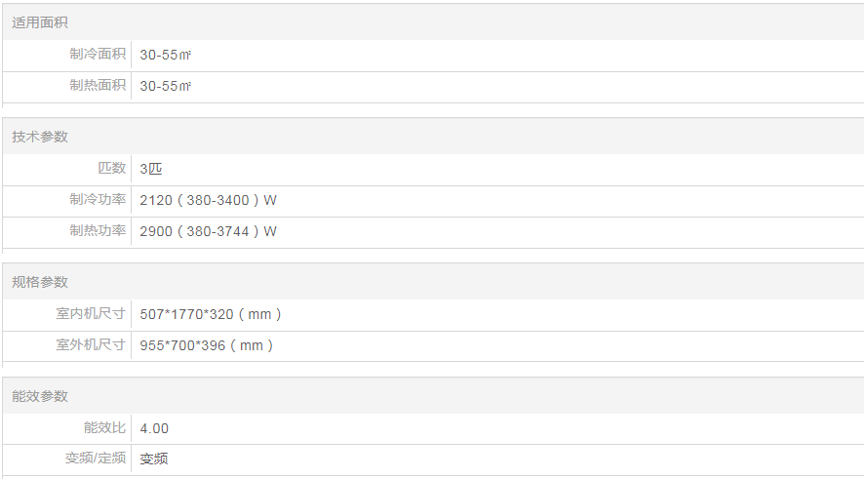Click the 匹数 label
The width and height of the screenshot is (868, 479).
(x=112, y=169)
